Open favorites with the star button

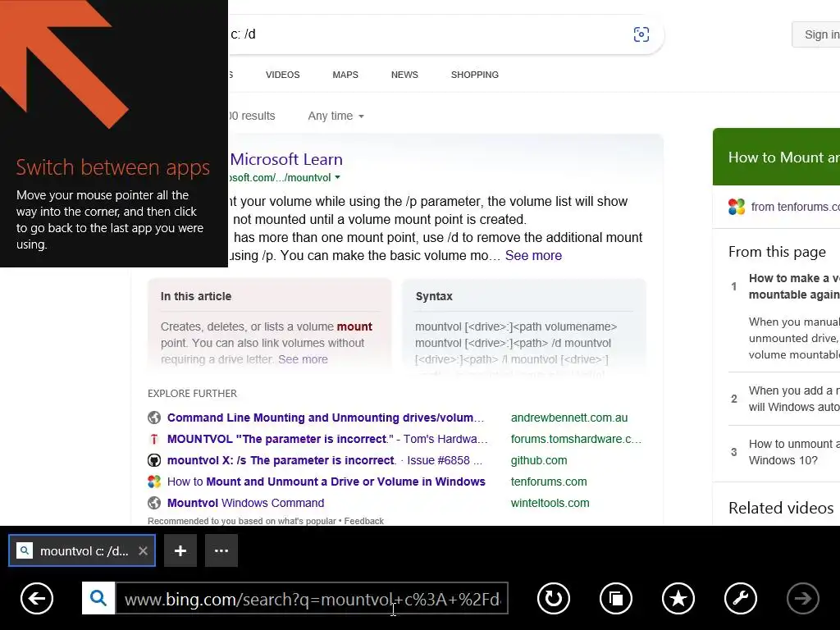pos(678,598)
